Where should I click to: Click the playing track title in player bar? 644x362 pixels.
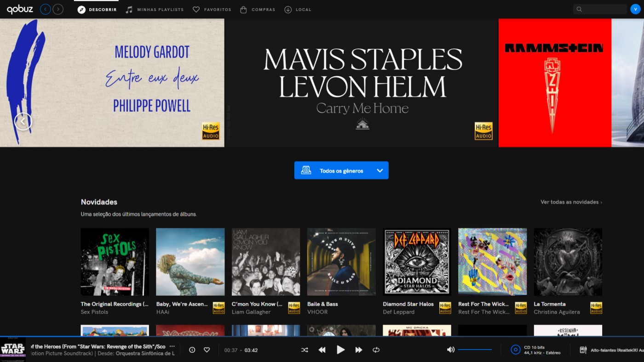(98, 346)
